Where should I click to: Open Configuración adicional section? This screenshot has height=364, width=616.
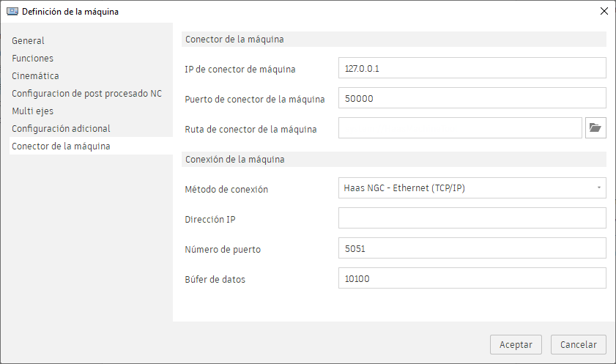click(x=62, y=129)
